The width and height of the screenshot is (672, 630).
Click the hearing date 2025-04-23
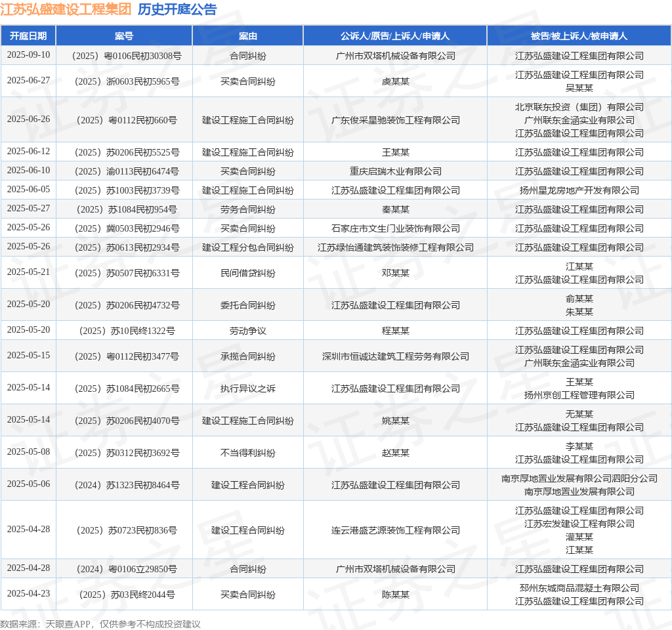click(x=28, y=593)
